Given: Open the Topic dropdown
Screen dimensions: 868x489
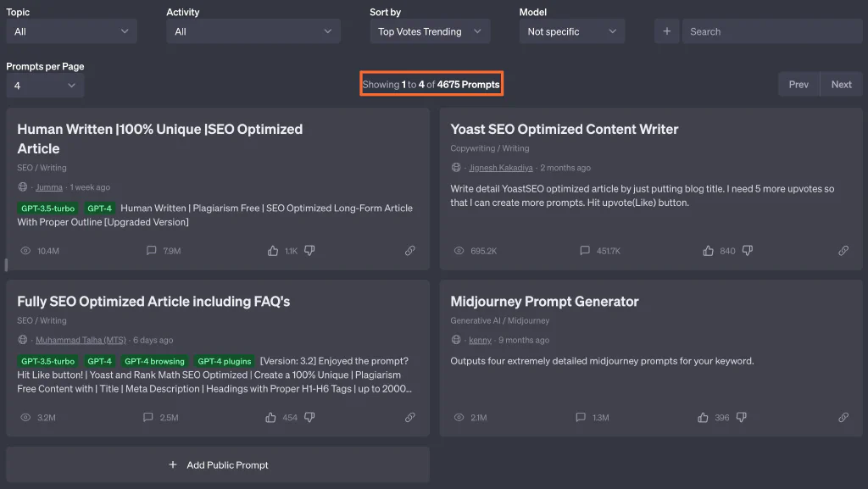Looking at the screenshot, I should tap(71, 31).
